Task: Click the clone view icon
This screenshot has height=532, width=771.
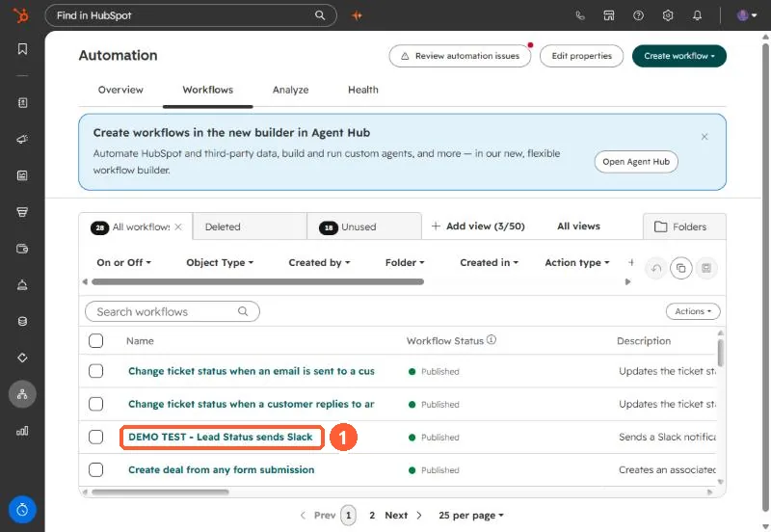Action: point(681,268)
